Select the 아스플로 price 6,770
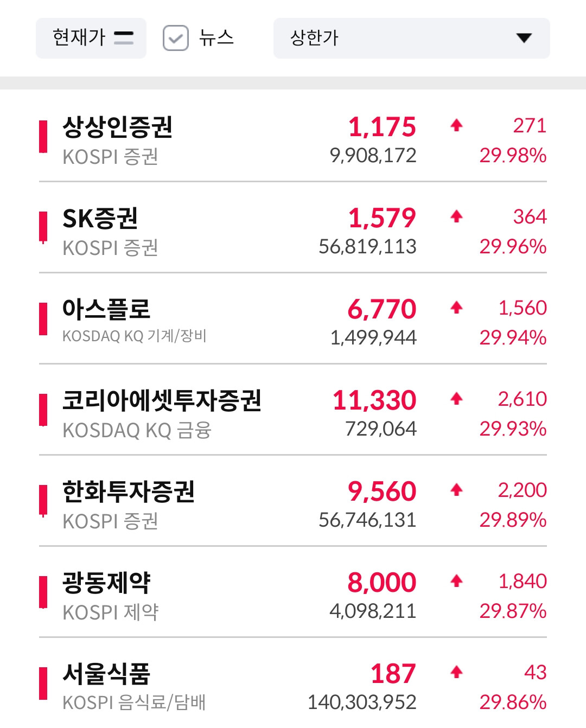Image resolution: width=586 pixels, height=728 pixels. (382, 309)
